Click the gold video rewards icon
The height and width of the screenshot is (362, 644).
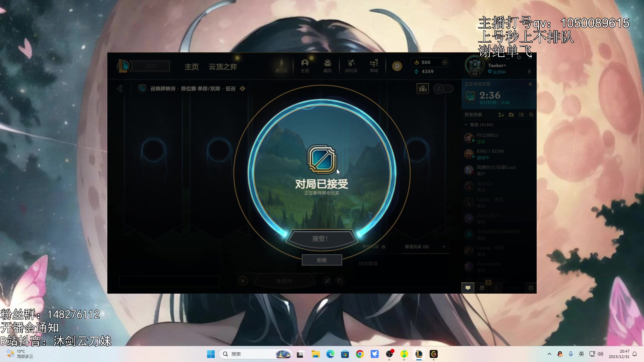[397, 66]
